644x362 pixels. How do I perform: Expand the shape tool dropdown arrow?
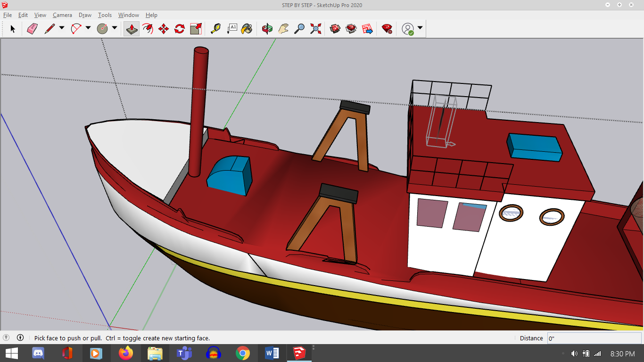[x=115, y=28]
